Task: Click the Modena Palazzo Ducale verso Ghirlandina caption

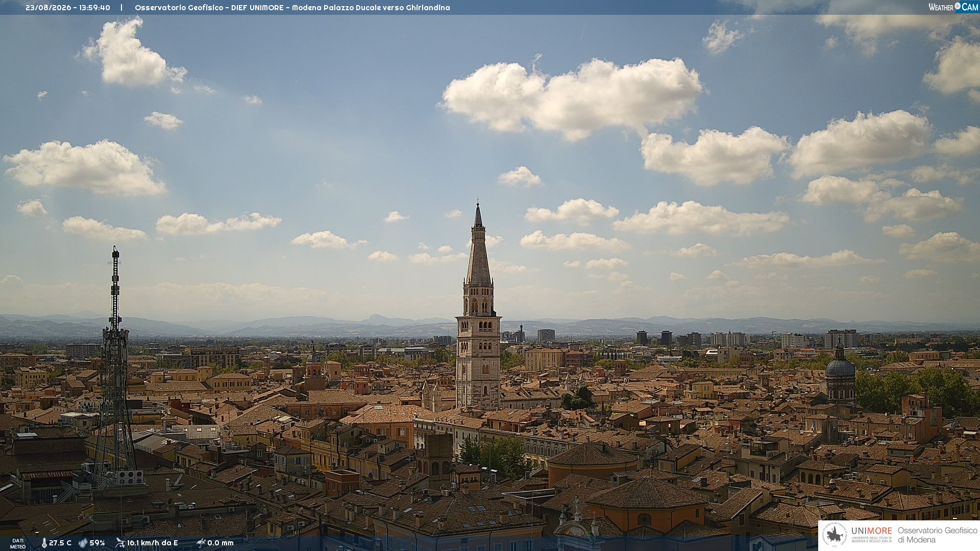Action: [371, 8]
